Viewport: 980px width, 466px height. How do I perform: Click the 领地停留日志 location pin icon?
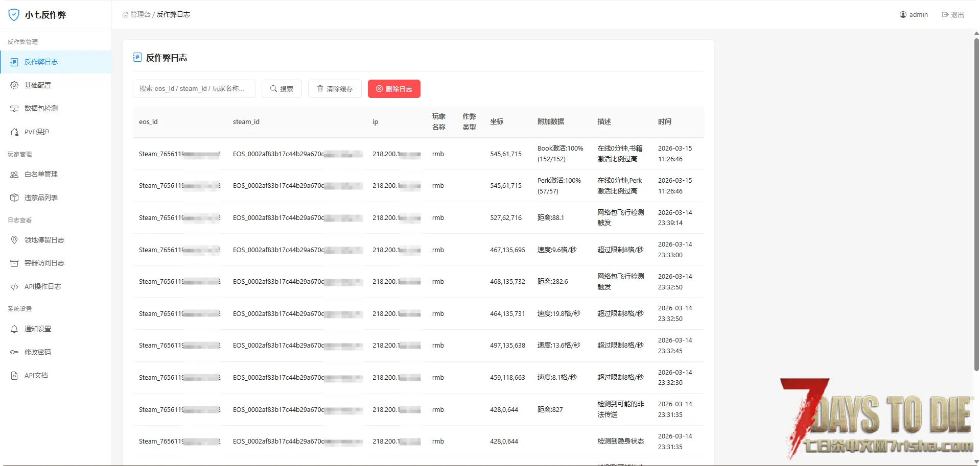(14, 240)
